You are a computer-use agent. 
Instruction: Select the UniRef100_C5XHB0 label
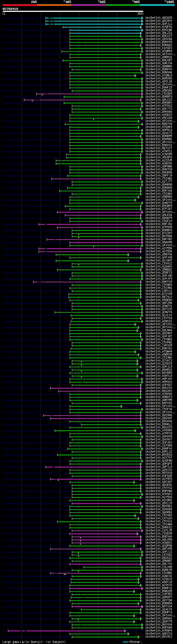[x=159, y=573]
